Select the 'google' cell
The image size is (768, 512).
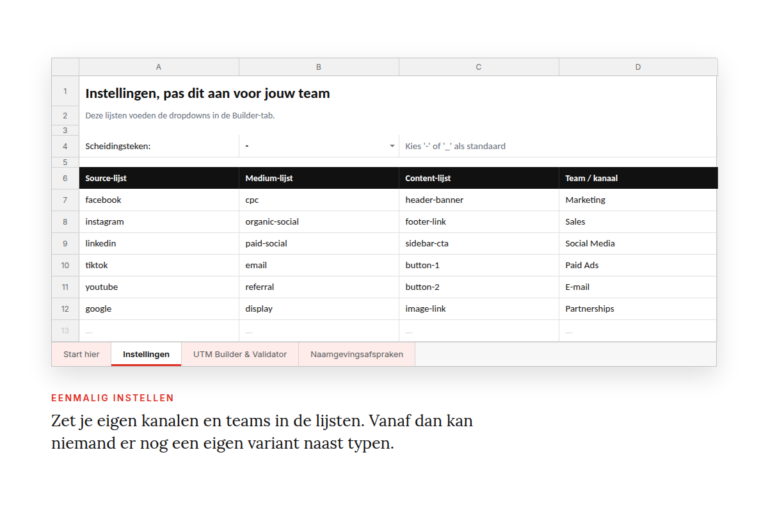coord(159,309)
